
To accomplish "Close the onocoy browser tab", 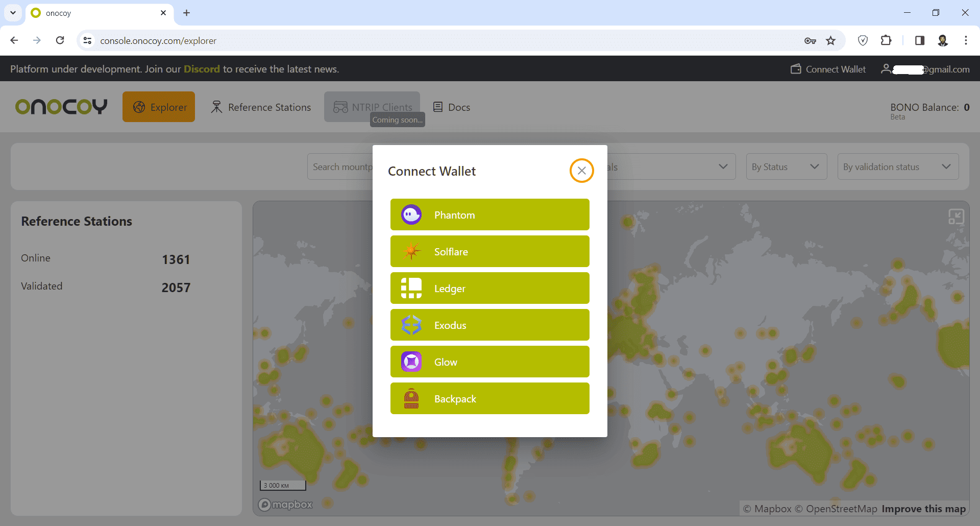I will pos(163,13).
